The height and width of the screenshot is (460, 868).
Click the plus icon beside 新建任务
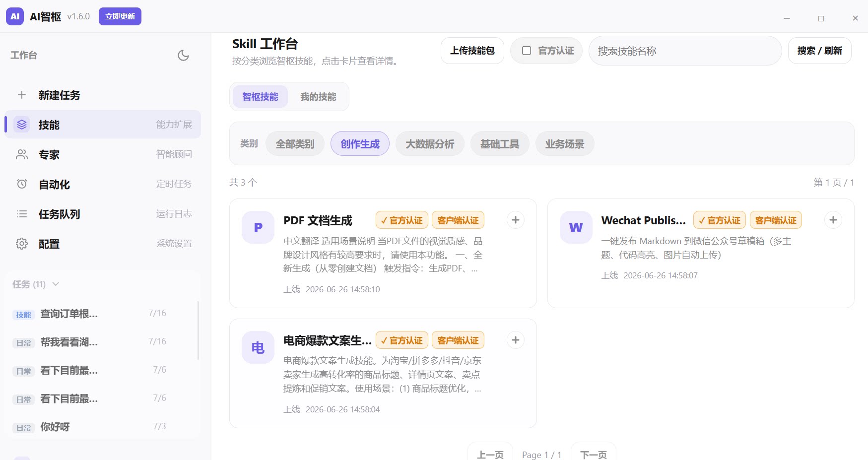[22, 95]
